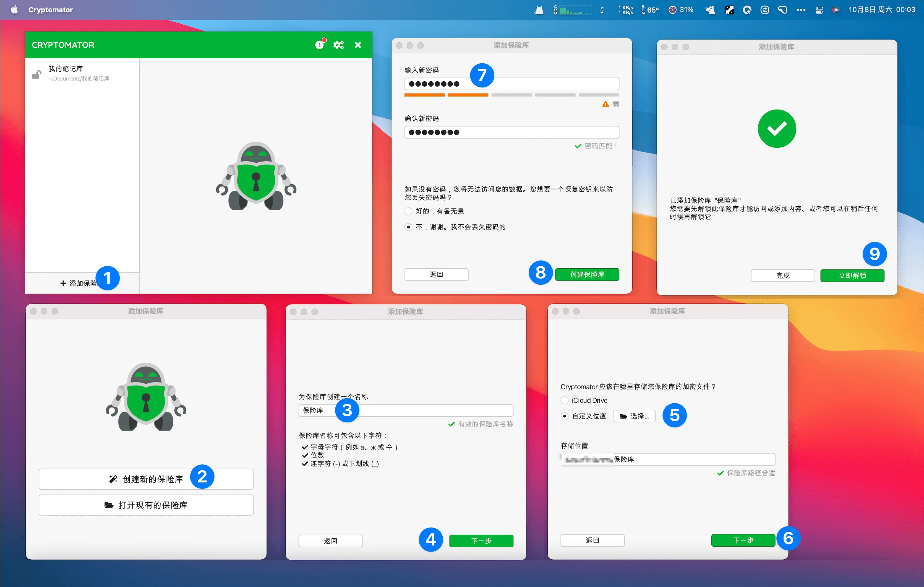The height and width of the screenshot is (587, 924).
Task: Click the checkmark beside 保险库路径合适
Action: 721,473
